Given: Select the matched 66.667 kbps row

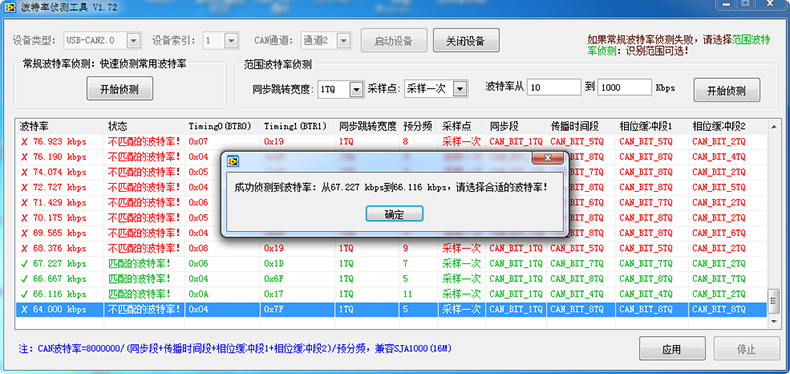Looking at the screenshot, I should 391,279.
